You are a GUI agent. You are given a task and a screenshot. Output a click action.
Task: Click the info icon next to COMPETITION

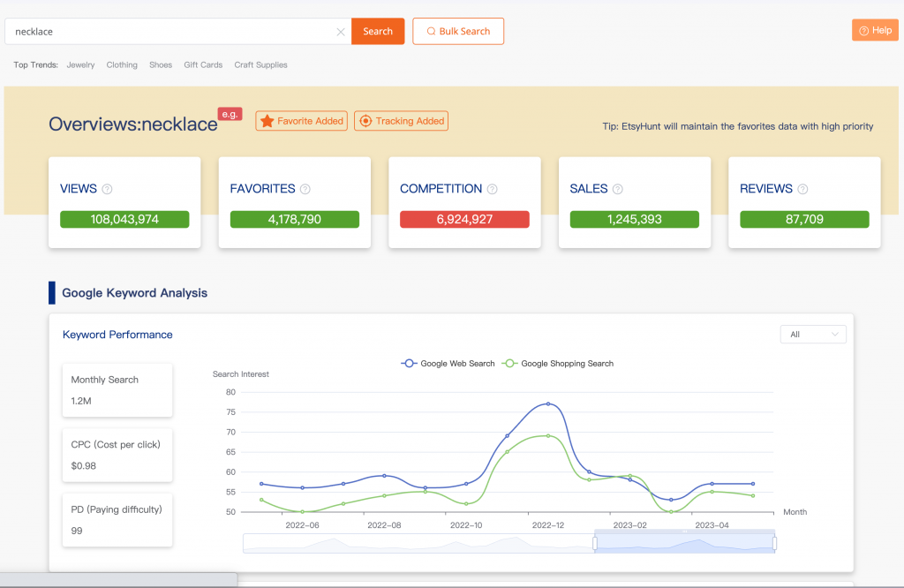click(x=493, y=189)
